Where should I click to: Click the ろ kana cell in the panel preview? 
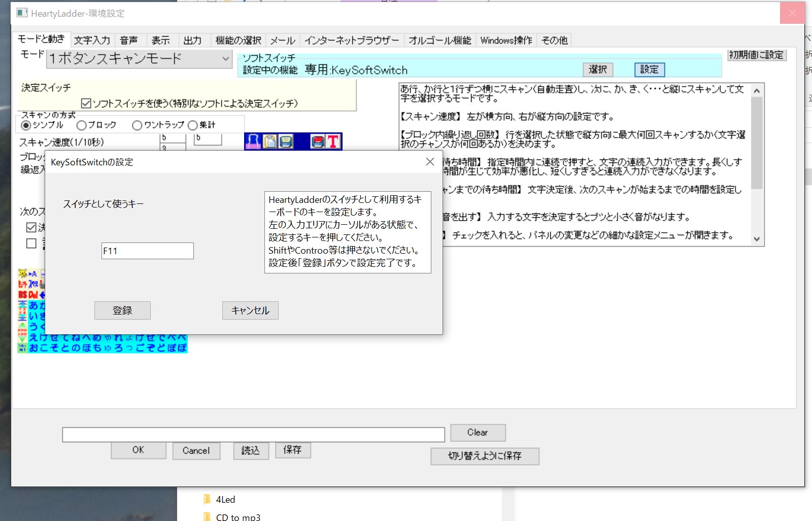click(x=118, y=348)
